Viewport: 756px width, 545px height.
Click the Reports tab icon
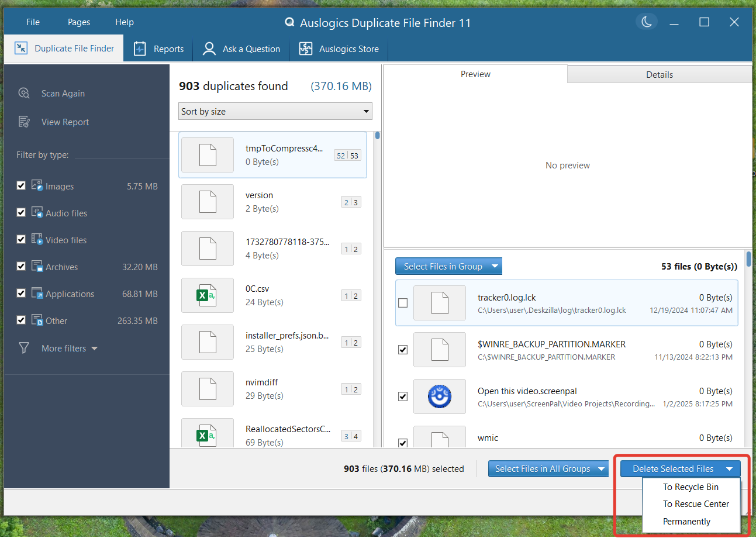coord(139,49)
